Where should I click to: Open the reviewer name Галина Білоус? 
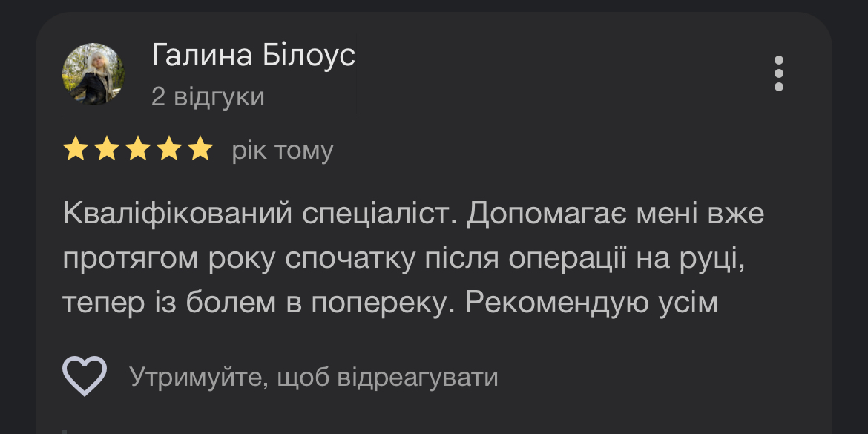tap(253, 56)
